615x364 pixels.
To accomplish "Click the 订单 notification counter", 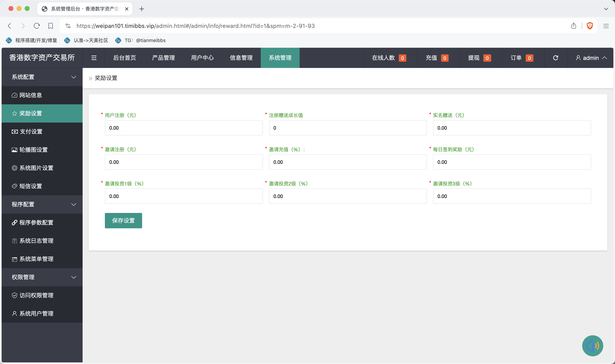I will click(x=522, y=58).
